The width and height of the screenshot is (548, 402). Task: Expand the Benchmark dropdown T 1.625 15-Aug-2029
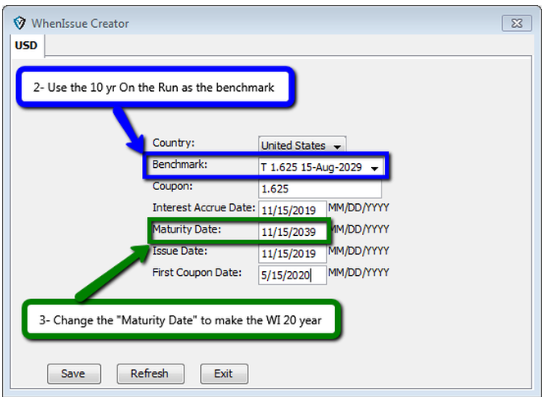(320, 167)
